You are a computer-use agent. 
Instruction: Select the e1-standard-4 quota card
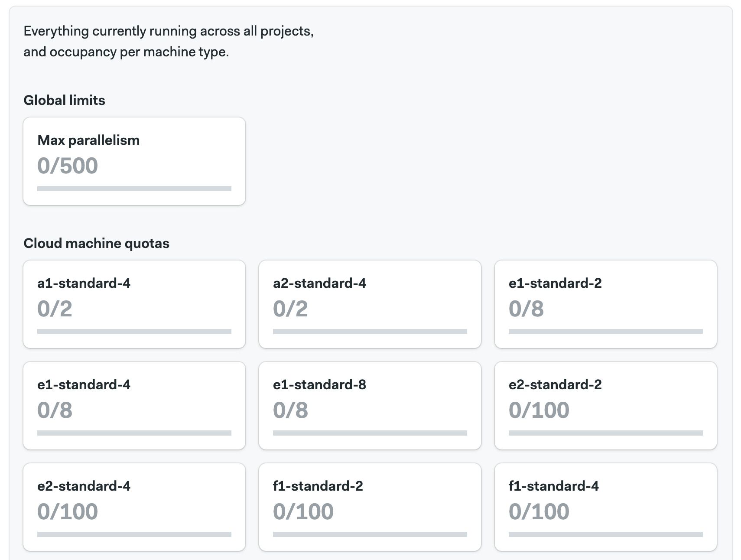coord(134,405)
